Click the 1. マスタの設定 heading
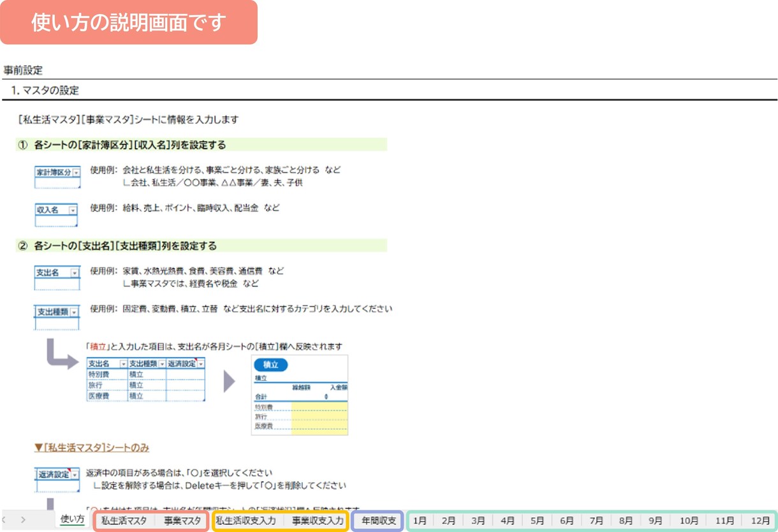This screenshot has width=778, height=532. click(x=45, y=91)
